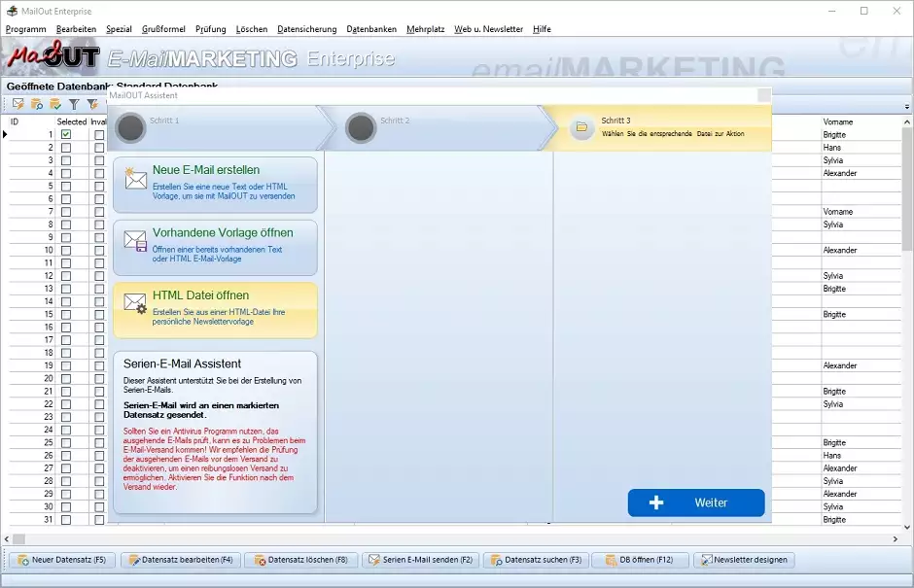This screenshot has height=588, width=914.
Task: Open the Datensicherung menu
Action: coord(307,29)
